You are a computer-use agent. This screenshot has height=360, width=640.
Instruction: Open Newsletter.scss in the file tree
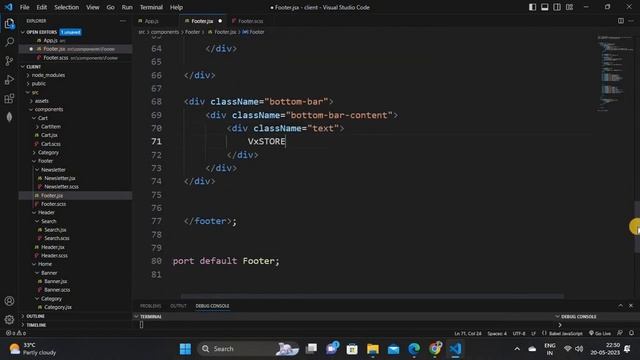[x=61, y=187]
